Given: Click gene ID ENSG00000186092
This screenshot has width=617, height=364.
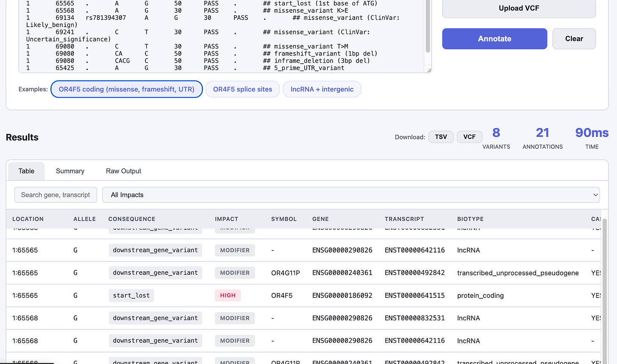Looking at the screenshot, I should (x=342, y=295).
